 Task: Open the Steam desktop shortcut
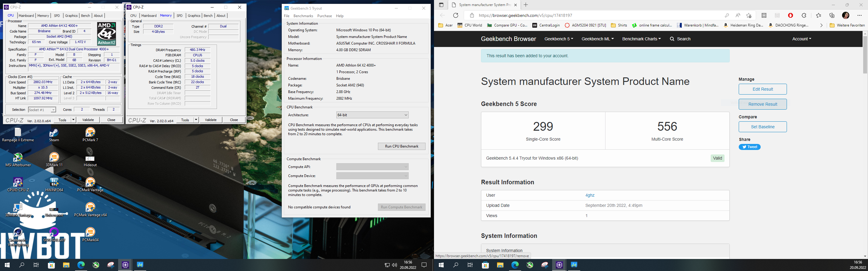tap(54, 135)
